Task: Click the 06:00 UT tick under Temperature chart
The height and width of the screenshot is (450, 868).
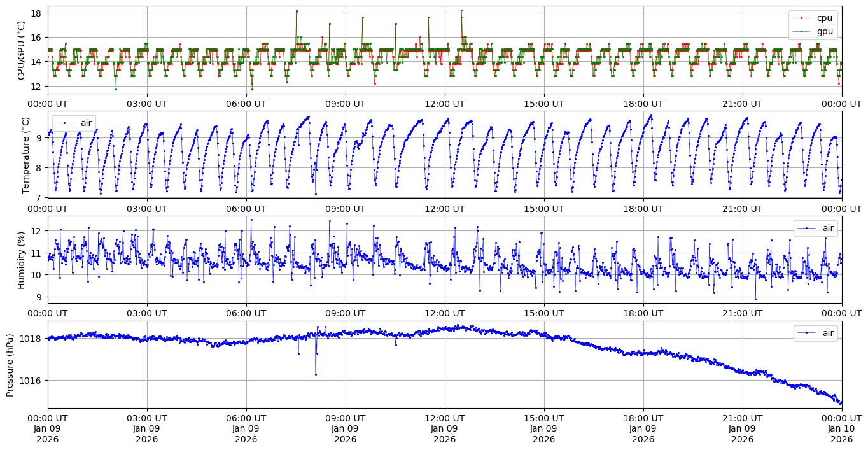Action: [246, 208]
